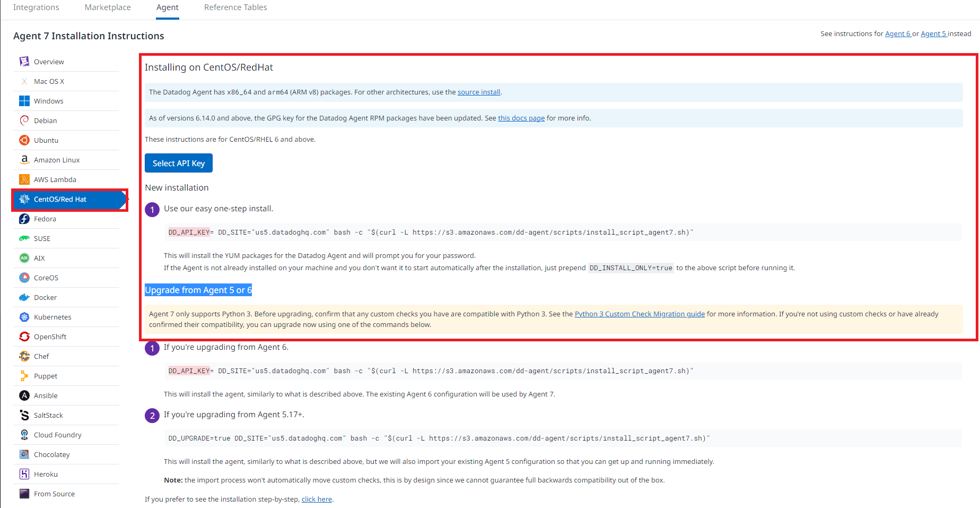Click the highlighted Upgrade from Agent 5 or 6 heading
The height and width of the screenshot is (508, 980).
(x=198, y=290)
